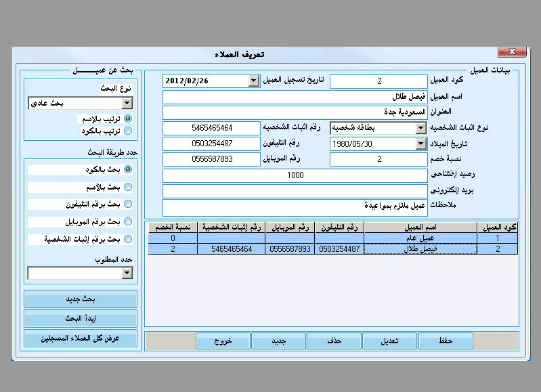Click the telephone field '0503254487'
Screen dimensions: 541x392
[x=211, y=144]
